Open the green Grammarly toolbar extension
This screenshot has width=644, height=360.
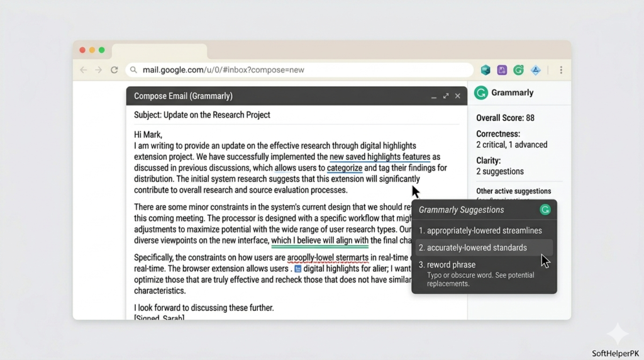point(518,70)
